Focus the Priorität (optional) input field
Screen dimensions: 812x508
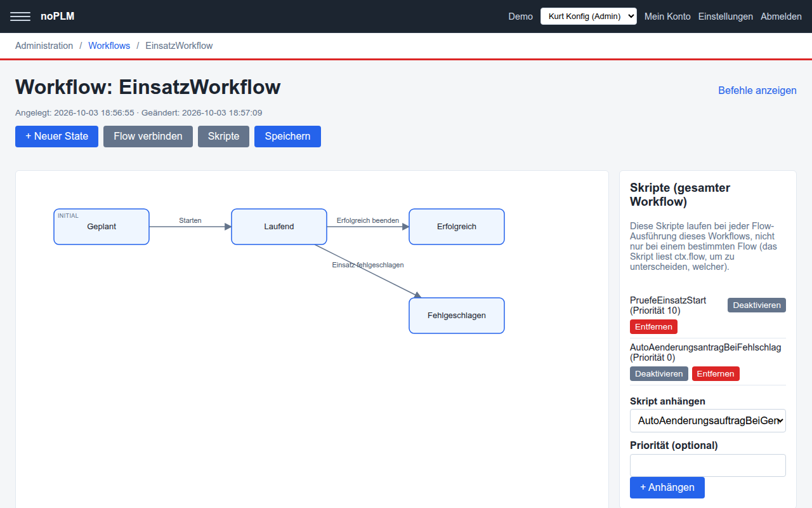(708, 465)
